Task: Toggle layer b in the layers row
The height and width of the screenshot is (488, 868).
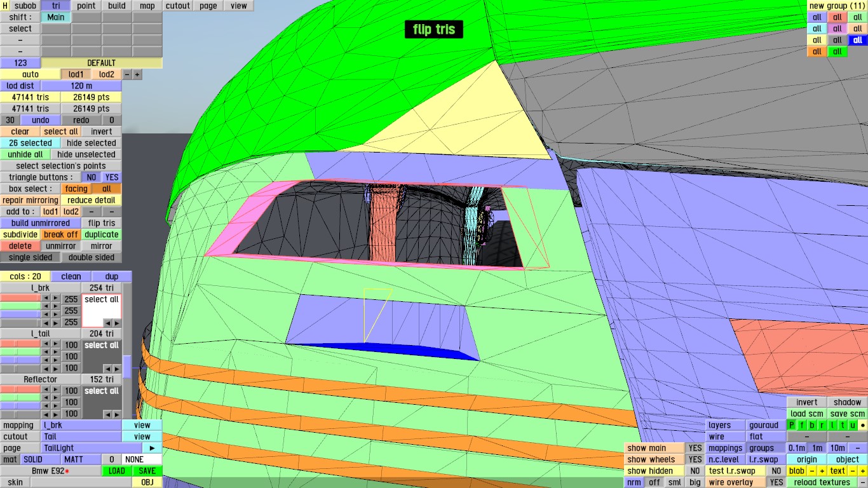Action: [812, 425]
